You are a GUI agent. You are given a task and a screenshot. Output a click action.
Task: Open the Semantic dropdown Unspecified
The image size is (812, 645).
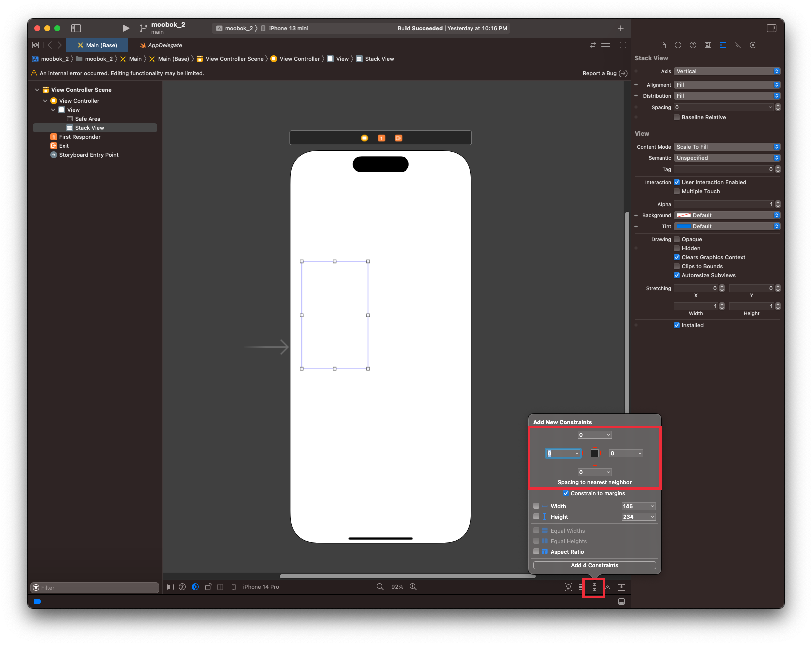[x=727, y=158]
